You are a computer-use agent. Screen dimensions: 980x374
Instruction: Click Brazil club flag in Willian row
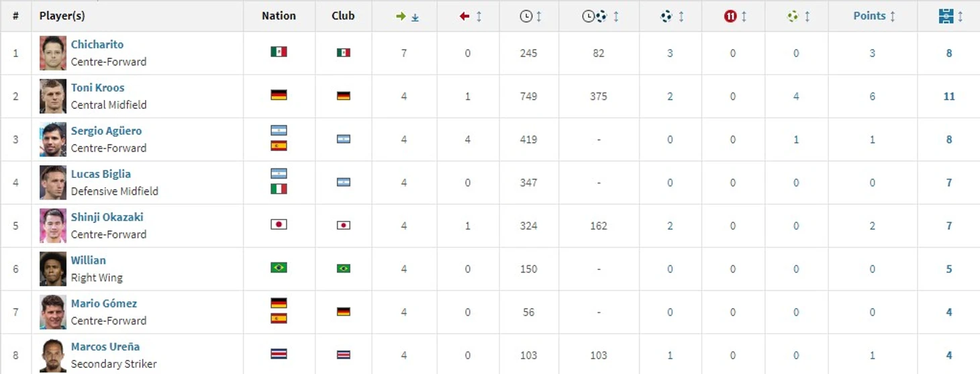point(343,269)
